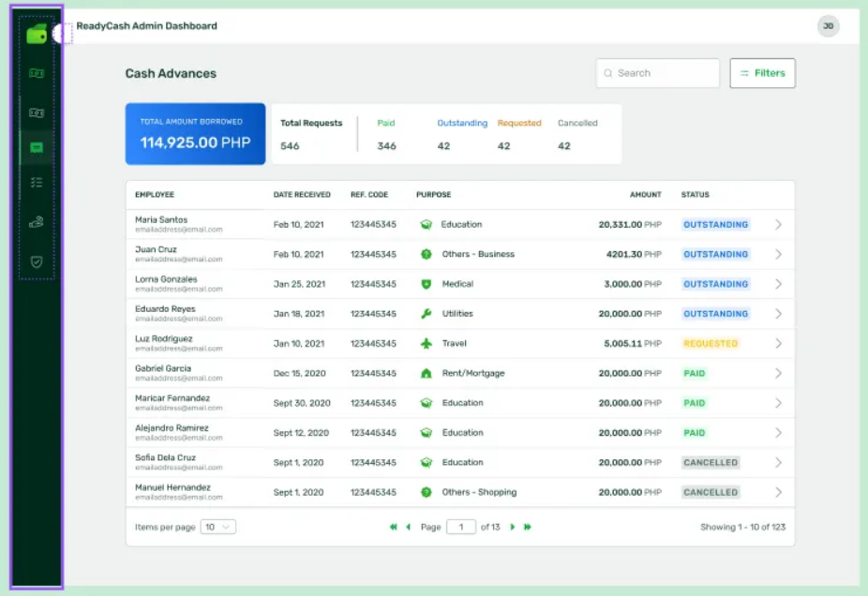Viewport: 868px width, 596px height.
Task: Click Alejandro Ramirez's Education cap icon
Action: click(x=426, y=433)
